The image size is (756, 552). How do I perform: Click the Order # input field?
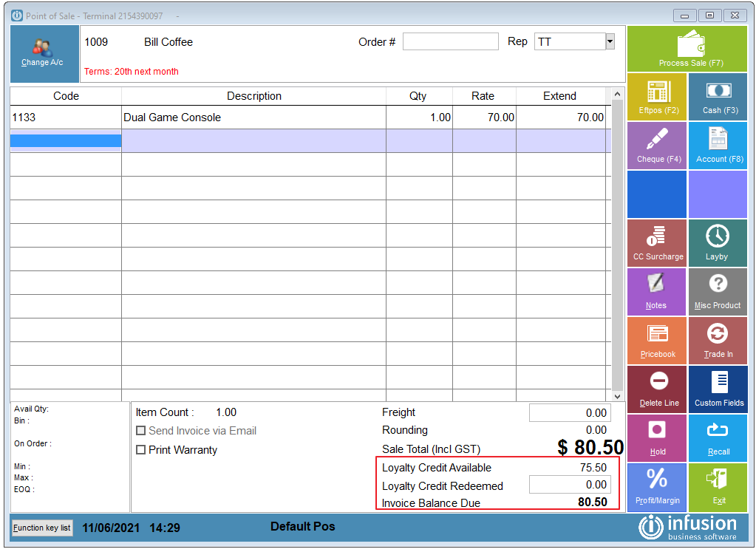click(450, 41)
